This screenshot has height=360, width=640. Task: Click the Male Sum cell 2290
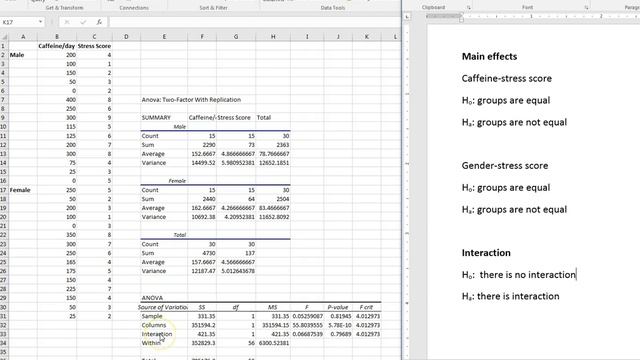(x=202, y=145)
